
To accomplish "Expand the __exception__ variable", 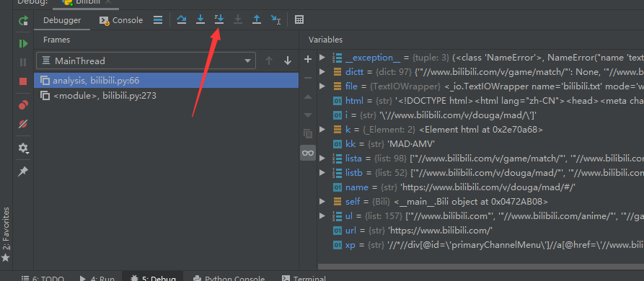I will tap(322, 57).
